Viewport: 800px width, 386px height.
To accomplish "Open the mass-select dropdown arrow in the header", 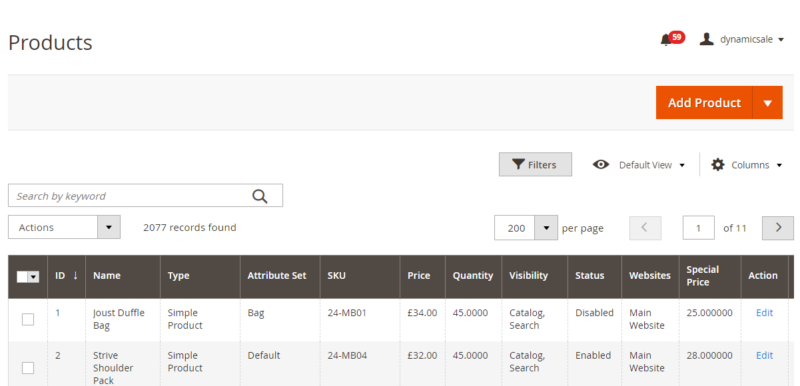I will click(x=34, y=276).
